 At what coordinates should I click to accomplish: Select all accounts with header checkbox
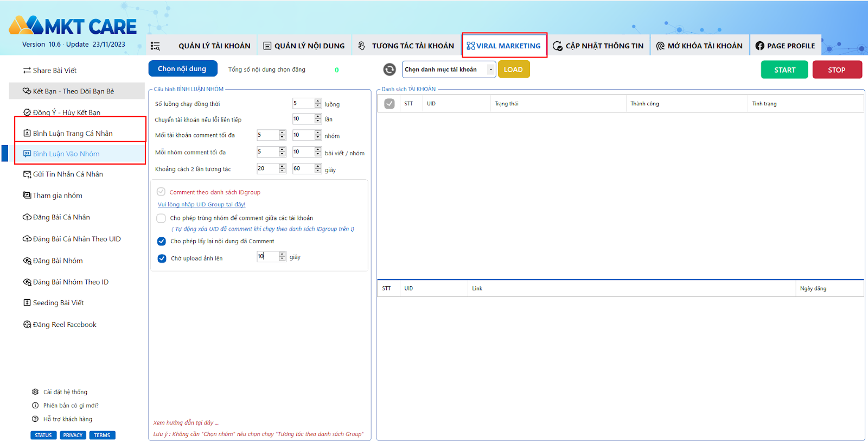point(390,104)
